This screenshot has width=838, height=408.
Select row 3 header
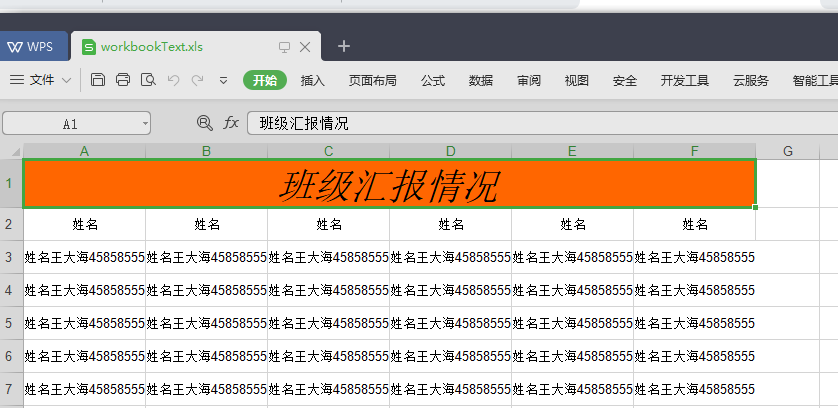(x=11, y=257)
